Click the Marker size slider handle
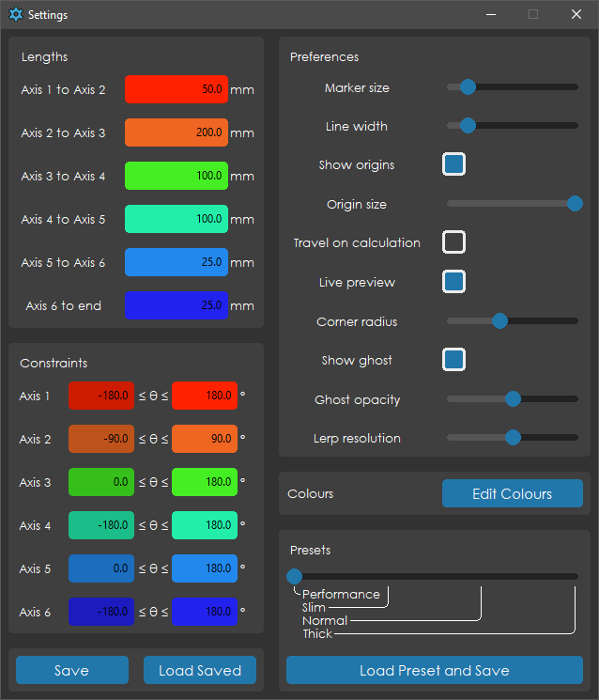This screenshot has width=599, height=700. click(468, 87)
